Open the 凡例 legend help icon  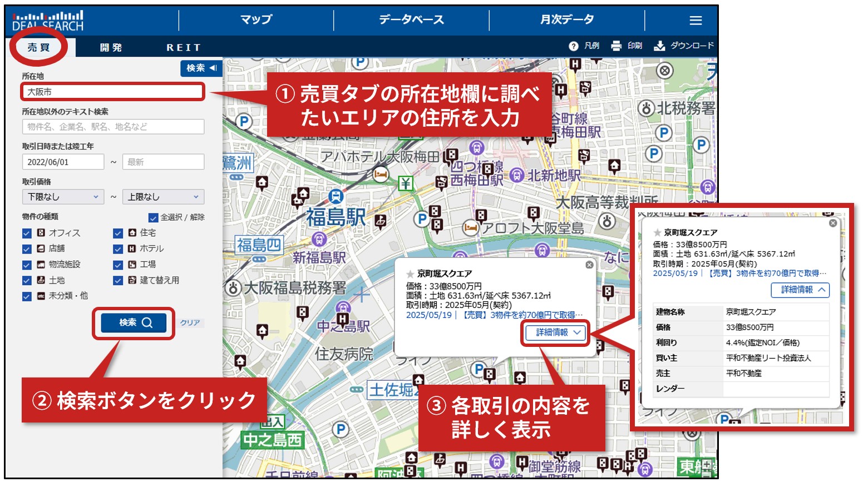[574, 46]
